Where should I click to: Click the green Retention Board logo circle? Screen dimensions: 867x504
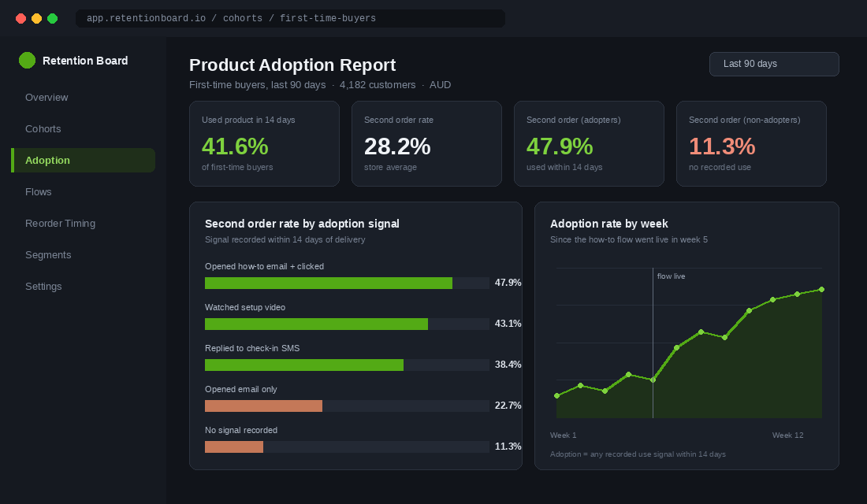point(27,60)
